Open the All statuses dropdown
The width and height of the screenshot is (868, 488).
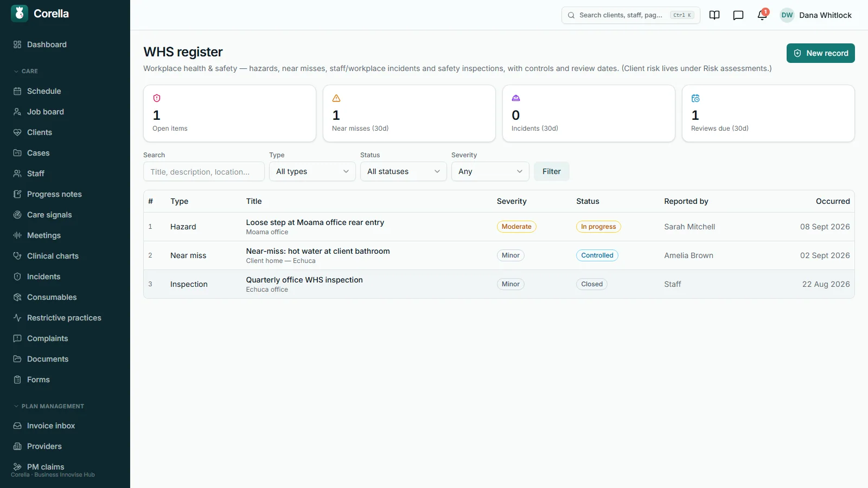coord(404,171)
